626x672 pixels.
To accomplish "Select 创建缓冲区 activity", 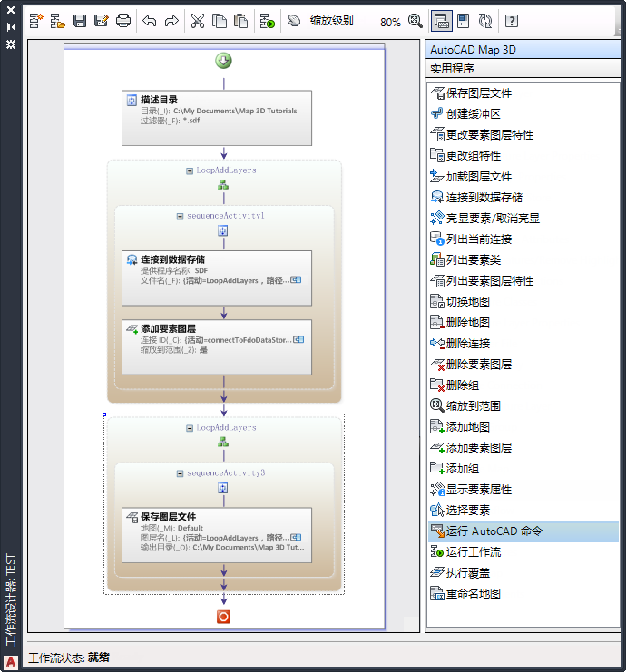I will click(523, 113).
